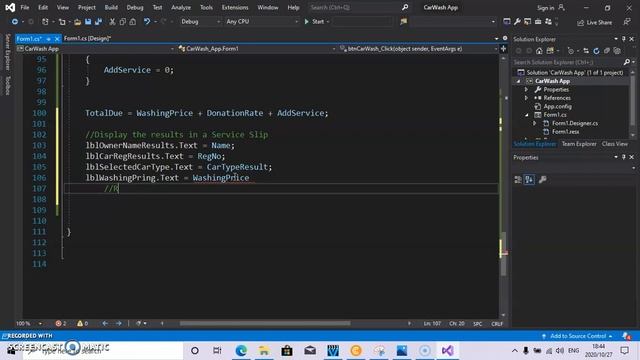Open the Build menu
The height and width of the screenshot is (360, 640).
click(x=111, y=7)
